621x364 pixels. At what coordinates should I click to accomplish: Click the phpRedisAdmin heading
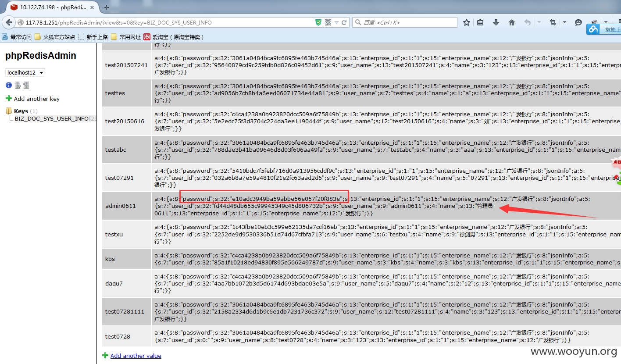tap(41, 56)
